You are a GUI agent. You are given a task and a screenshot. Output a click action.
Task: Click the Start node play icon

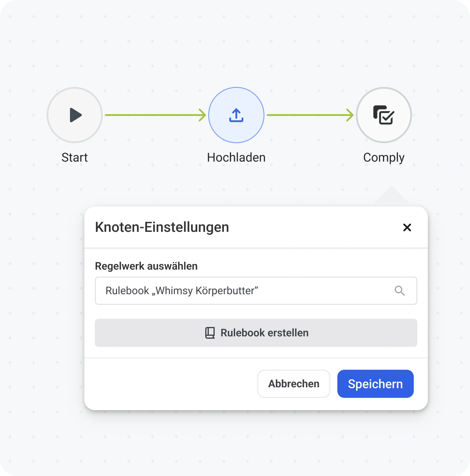[x=75, y=115]
